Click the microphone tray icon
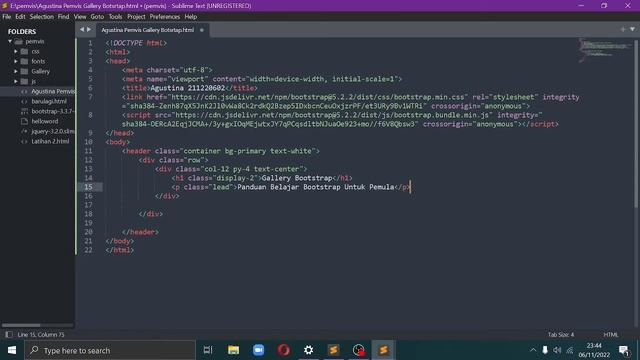The image size is (640, 360). 545,350
